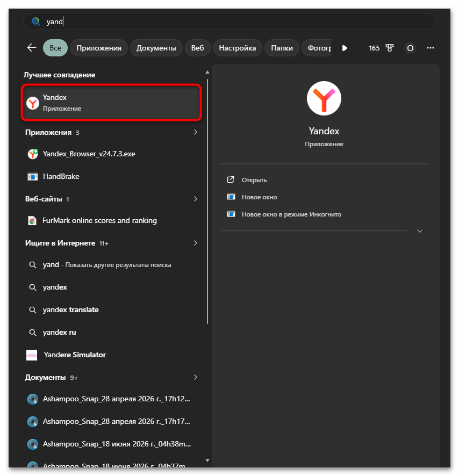
Task: Click magnifier icon next to 'yandex translate'
Action: coord(32,309)
